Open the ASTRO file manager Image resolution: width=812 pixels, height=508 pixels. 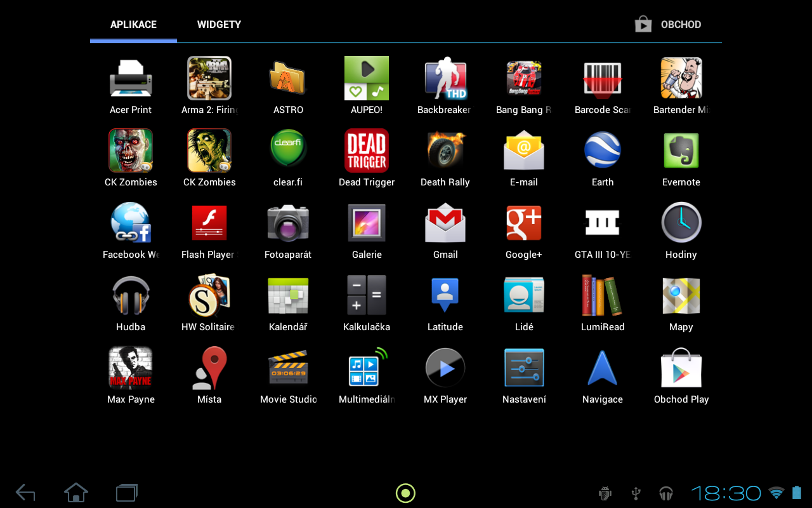[x=288, y=78]
